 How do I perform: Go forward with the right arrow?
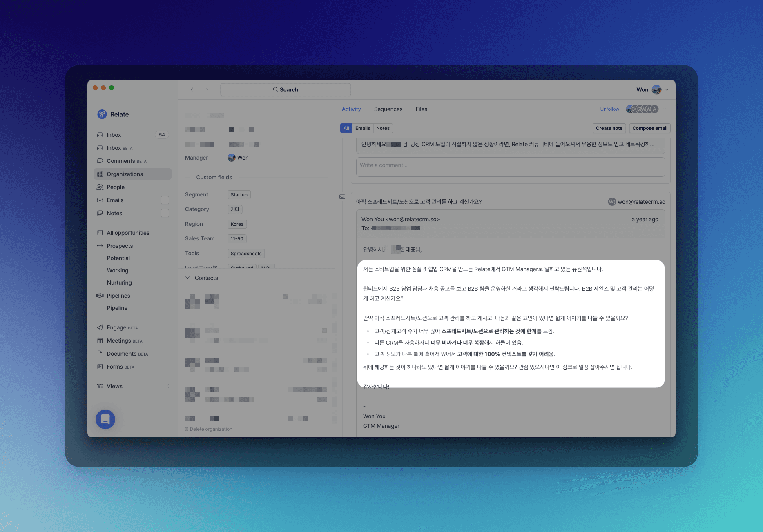click(207, 89)
